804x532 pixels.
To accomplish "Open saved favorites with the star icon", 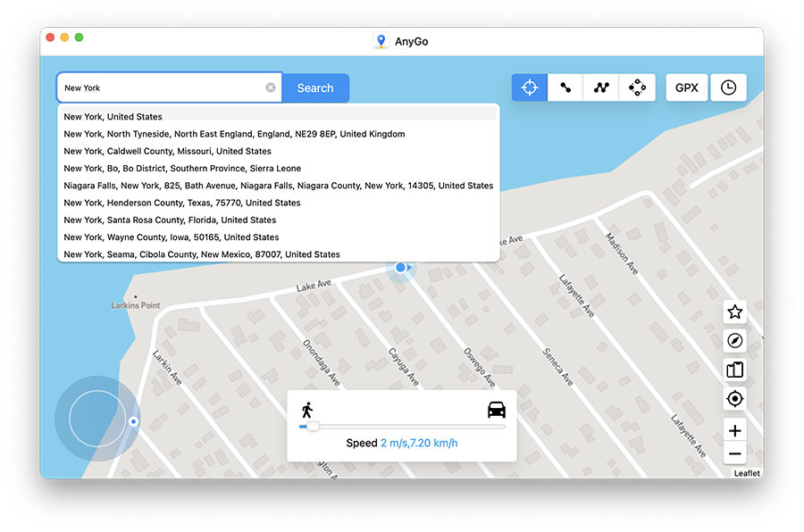I will click(734, 312).
